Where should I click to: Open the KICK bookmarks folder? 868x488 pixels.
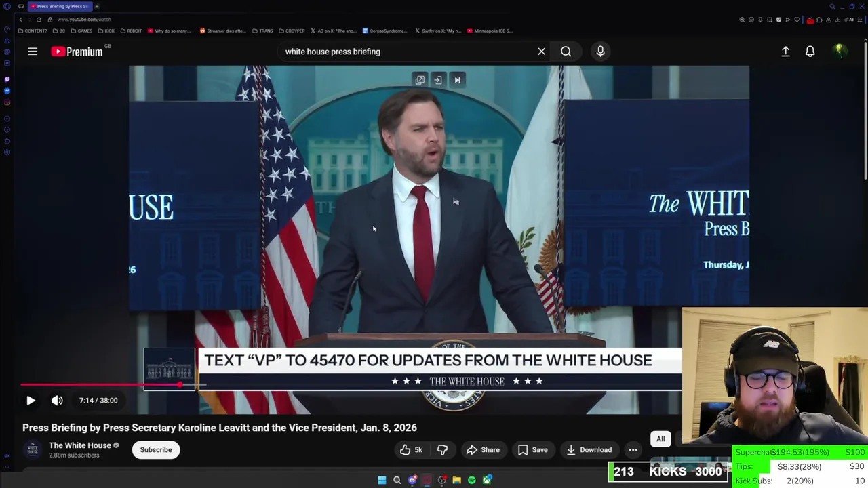pyautogui.click(x=106, y=30)
